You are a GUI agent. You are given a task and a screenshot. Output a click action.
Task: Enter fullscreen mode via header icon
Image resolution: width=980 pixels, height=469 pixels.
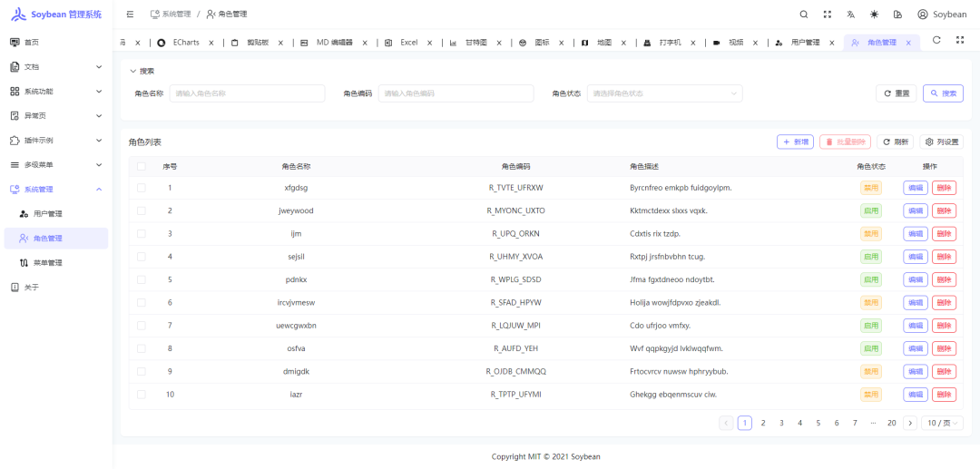(827, 15)
